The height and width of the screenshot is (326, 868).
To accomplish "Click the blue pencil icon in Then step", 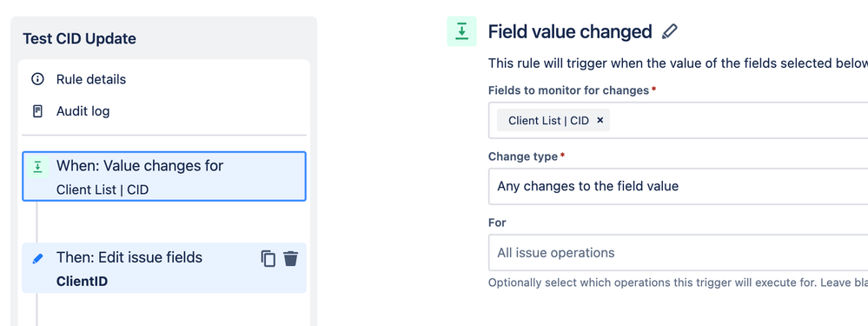I will click(37, 258).
